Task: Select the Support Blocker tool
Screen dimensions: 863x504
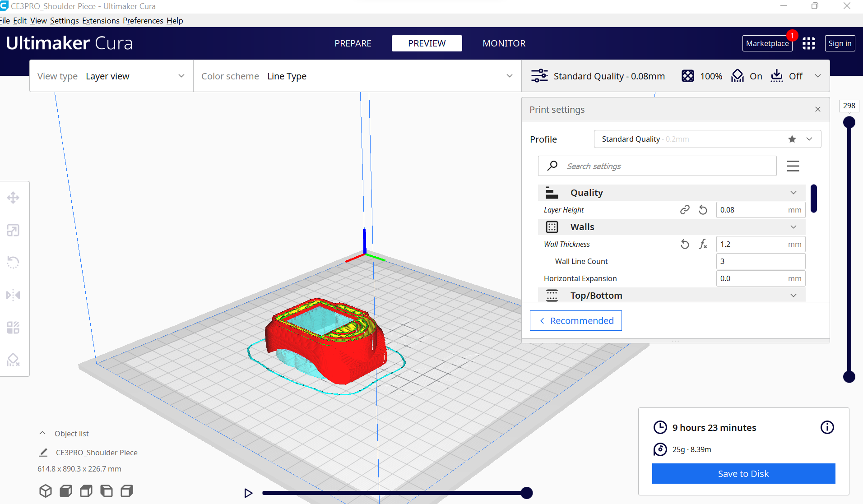Action: coord(13,360)
